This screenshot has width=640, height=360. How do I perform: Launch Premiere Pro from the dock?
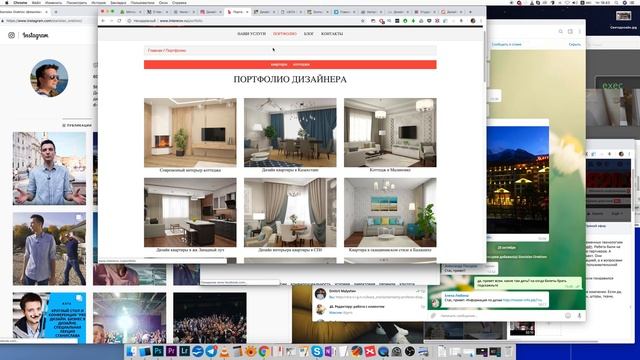click(171, 351)
